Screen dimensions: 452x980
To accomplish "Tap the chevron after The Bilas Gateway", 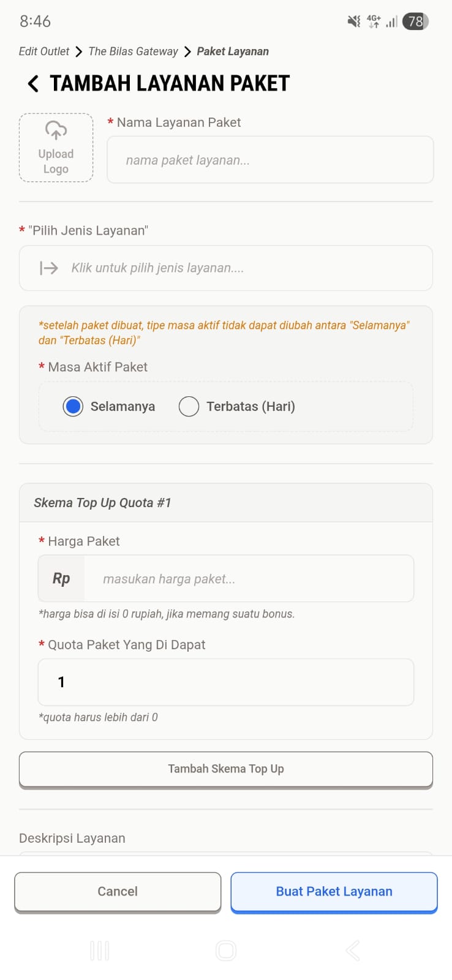I will tap(187, 51).
